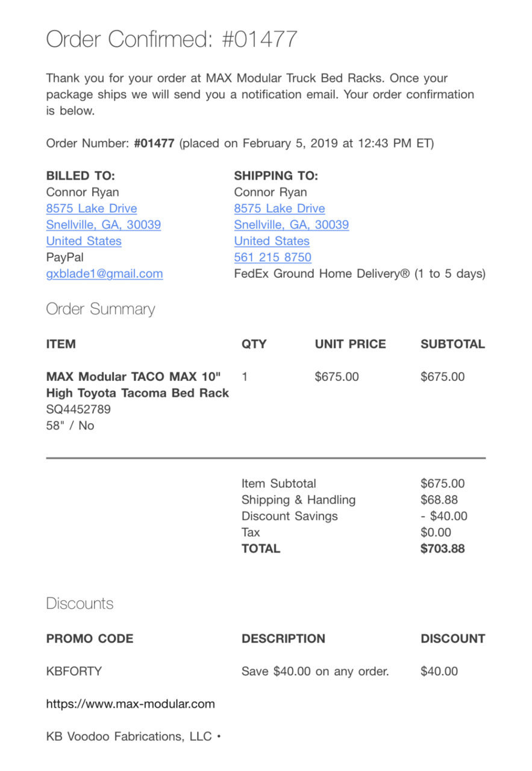
Task: Click the bold order number #01477
Action: tap(154, 143)
